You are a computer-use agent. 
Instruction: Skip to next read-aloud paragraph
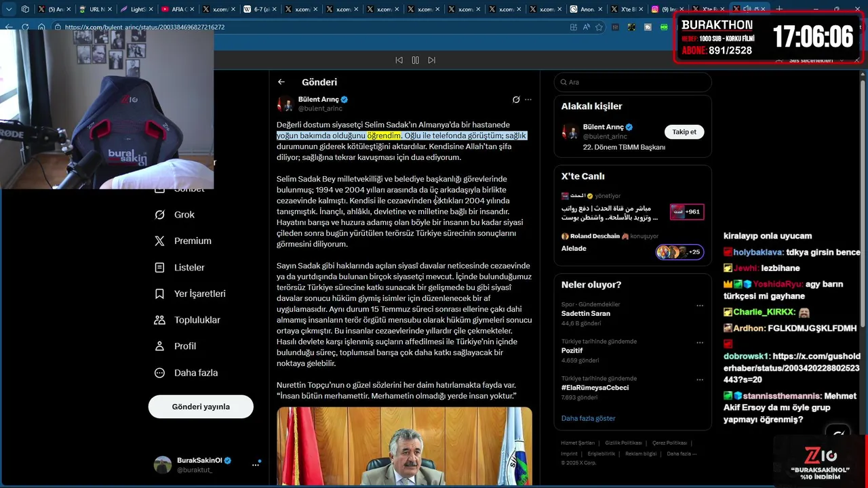pyautogui.click(x=431, y=60)
